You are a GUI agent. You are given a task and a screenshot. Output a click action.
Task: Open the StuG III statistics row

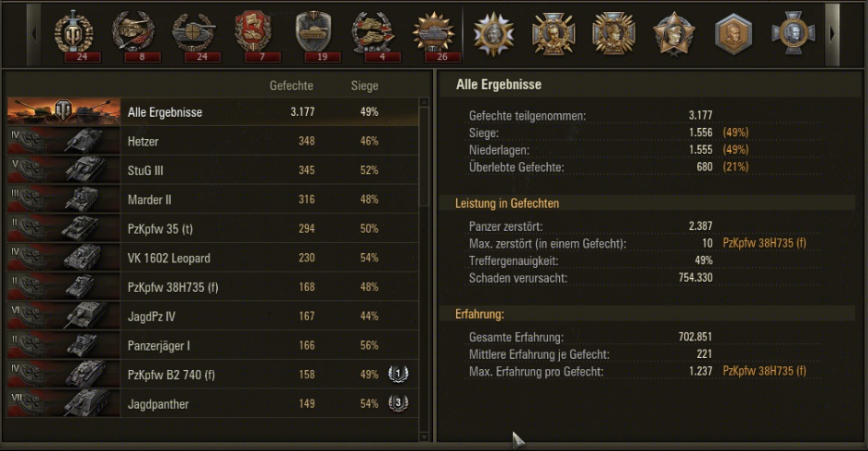(211, 170)
